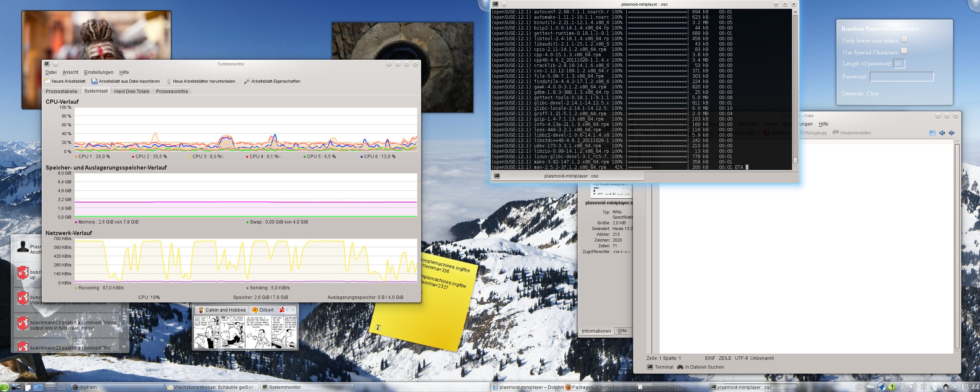This screenshot has width=980, height=392.
Task: Click the Calvin and Hobbes comic strip
Action: pos(245,332)
